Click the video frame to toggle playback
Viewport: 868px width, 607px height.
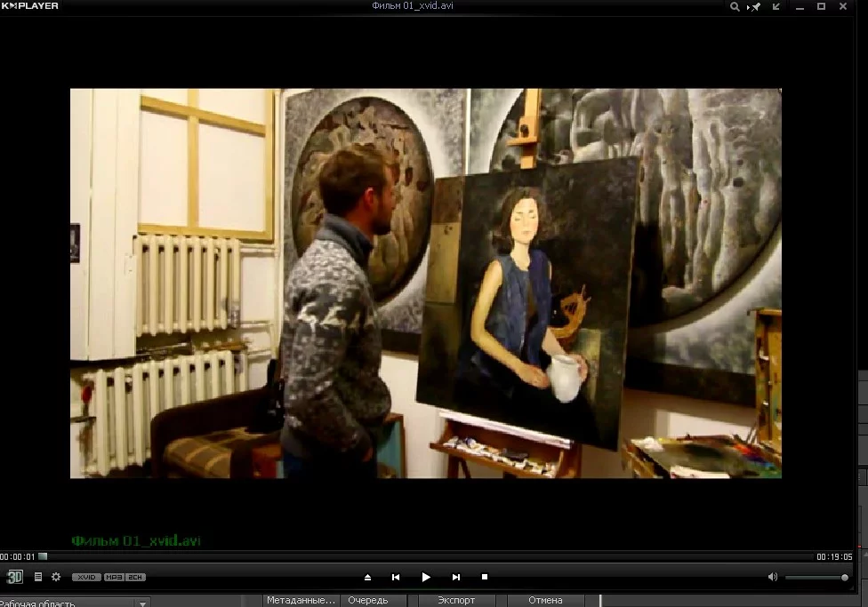coord(426,284)
